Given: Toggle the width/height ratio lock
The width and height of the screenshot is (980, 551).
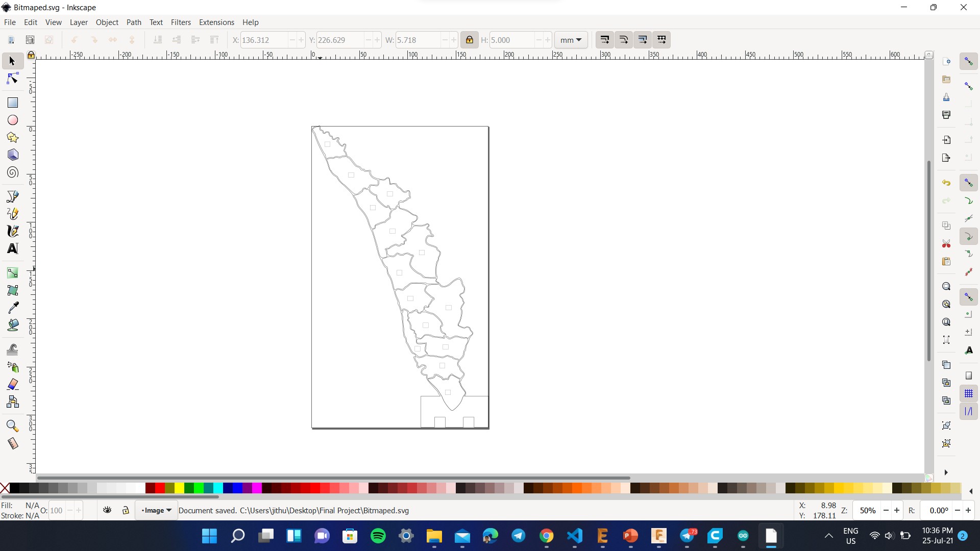Looking at the screenshot, I should (x=469, y=40).
